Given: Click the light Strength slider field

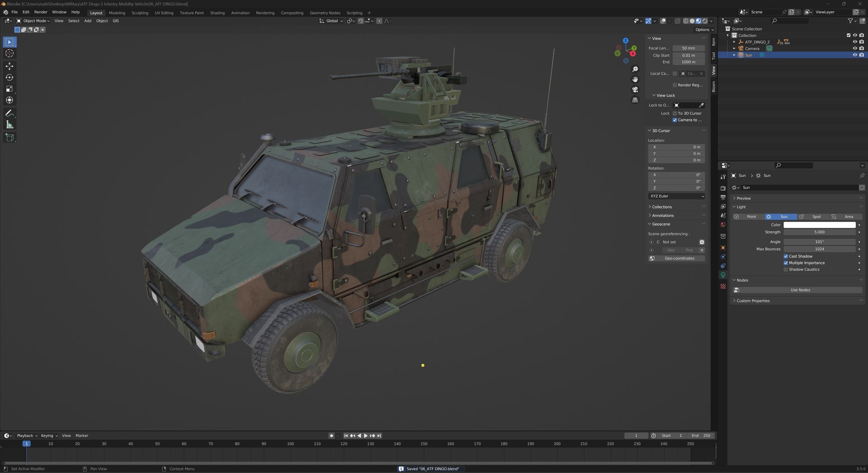Looking at the screenshot, I should [x=819, y=232].
